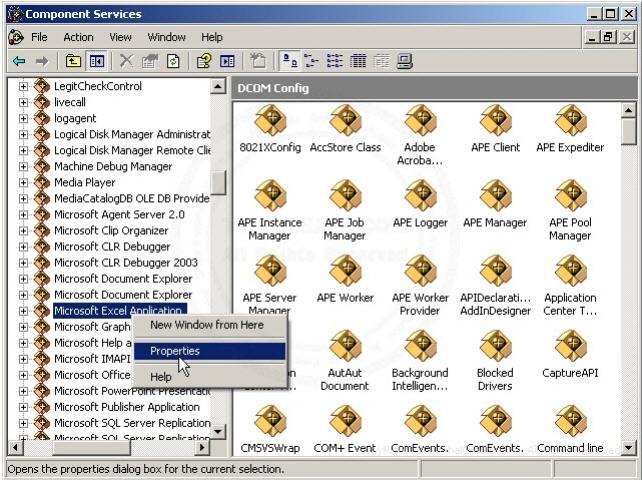Expand the Microsoft CLR Debugger 2003 node

[x=23, y=263]
